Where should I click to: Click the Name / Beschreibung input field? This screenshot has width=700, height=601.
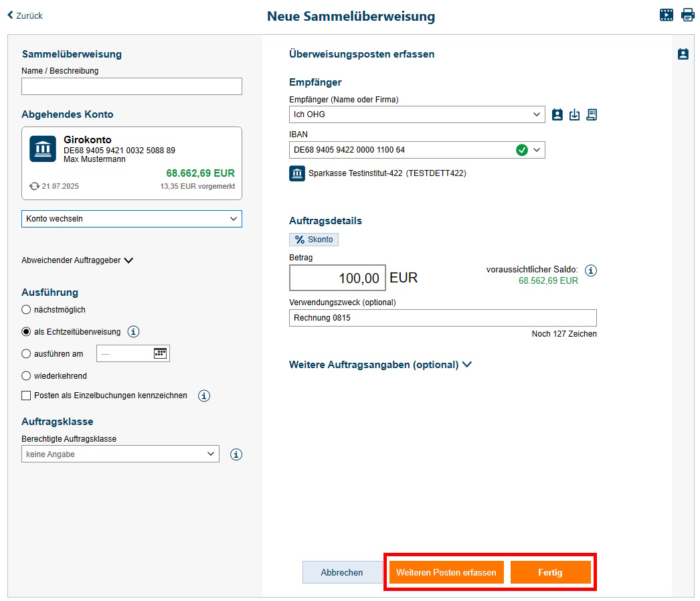click(x=131, y=86)
